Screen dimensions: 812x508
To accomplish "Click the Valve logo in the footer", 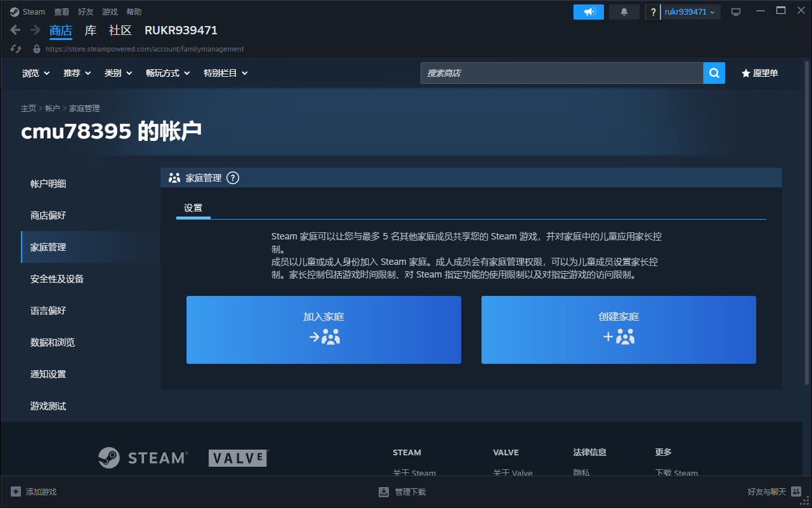I will [x=239, y=458].
